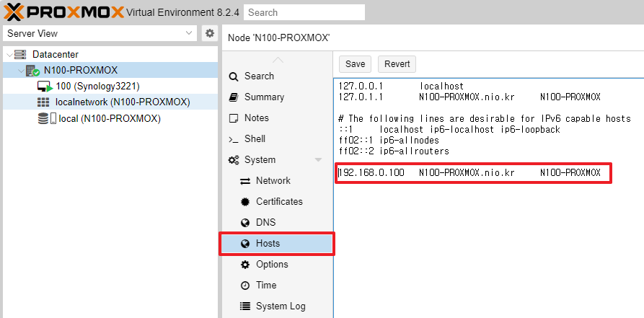
Task: Click the 127.0.0.1 localhost line
Action: [401, 87]
